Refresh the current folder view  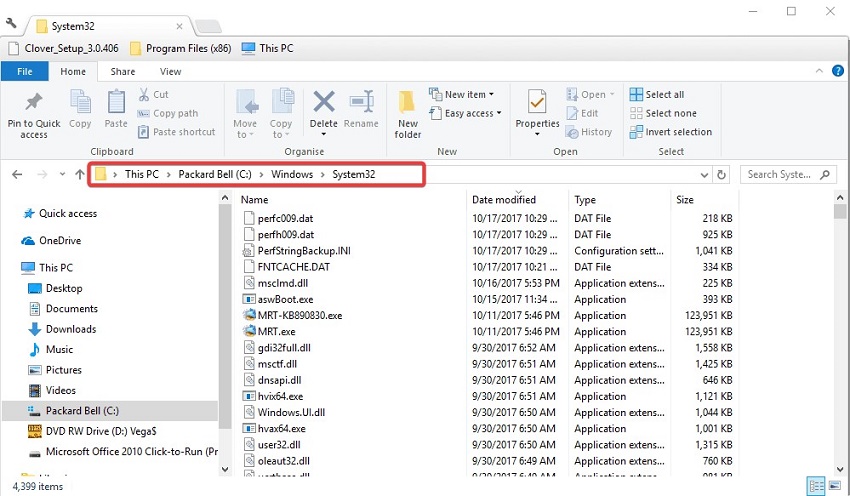click(722, 174)
